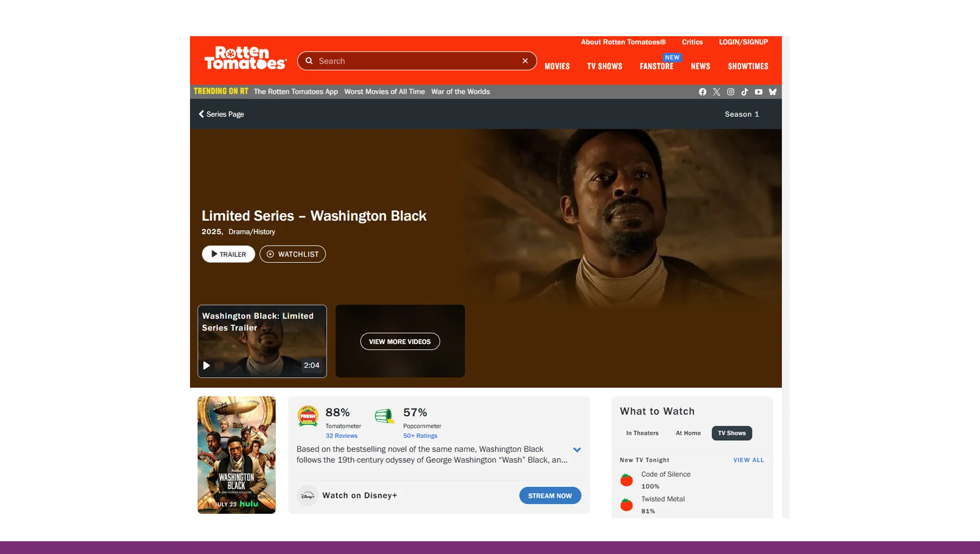
Task: Open the YouTube social icon
Action: (758, 92)
